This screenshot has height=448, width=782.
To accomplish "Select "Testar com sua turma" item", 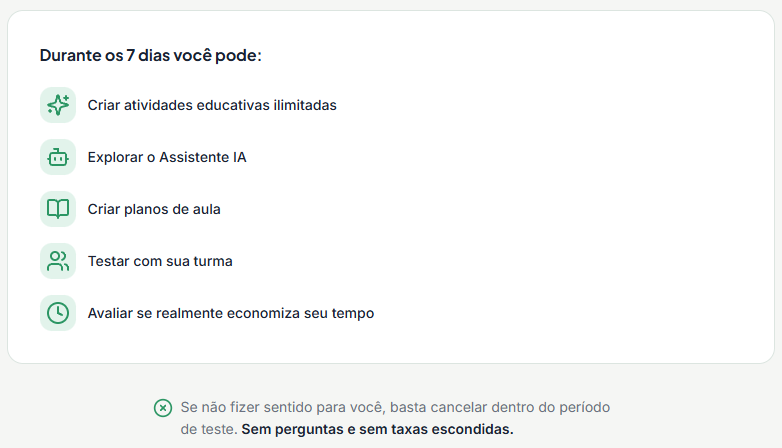I will click(160, 261).
